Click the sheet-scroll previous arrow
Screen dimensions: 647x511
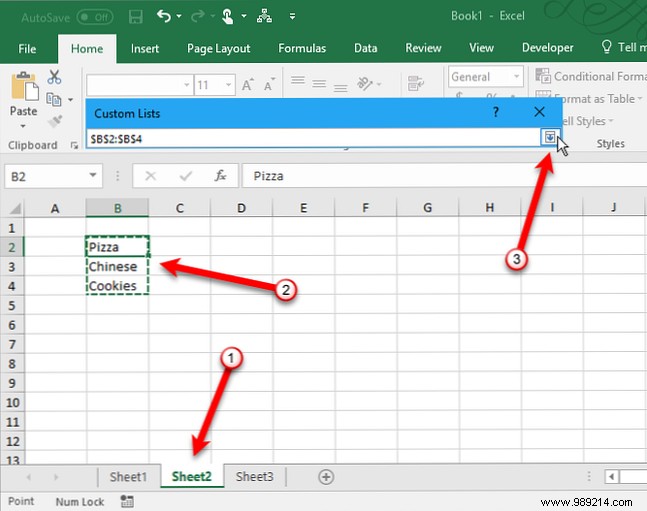tap(28, 477)
